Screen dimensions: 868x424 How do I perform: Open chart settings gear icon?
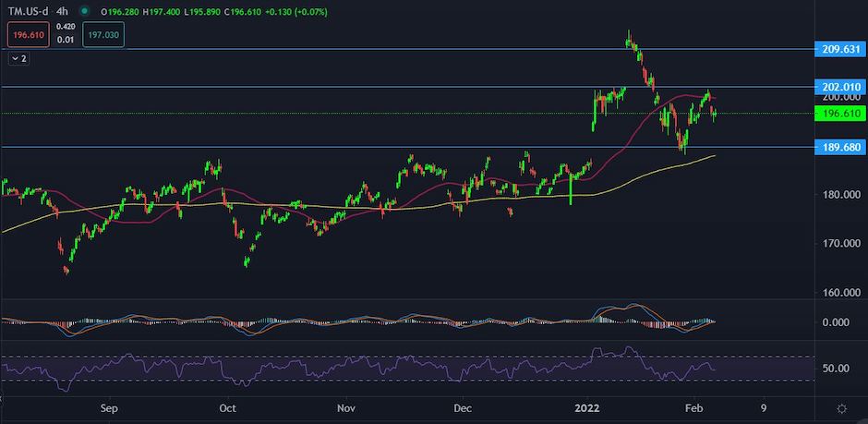tap(841, 407)
